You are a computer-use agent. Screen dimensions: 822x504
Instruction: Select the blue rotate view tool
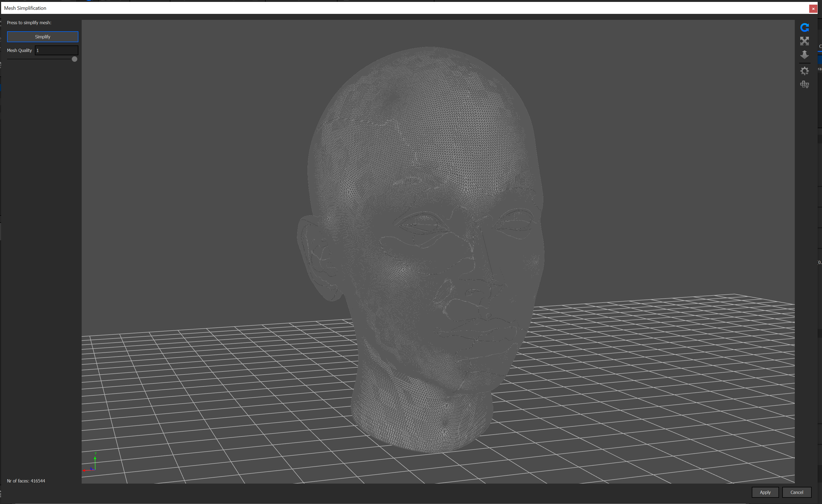click(x=804, y=27)
